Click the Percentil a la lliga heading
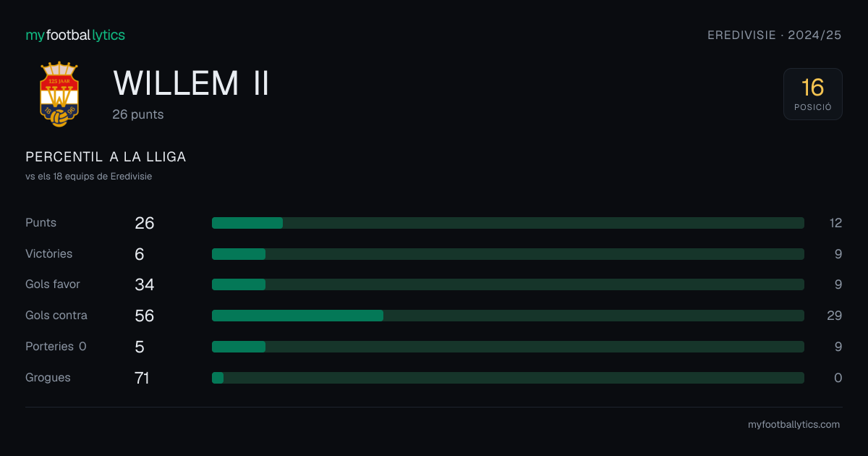 106,157
